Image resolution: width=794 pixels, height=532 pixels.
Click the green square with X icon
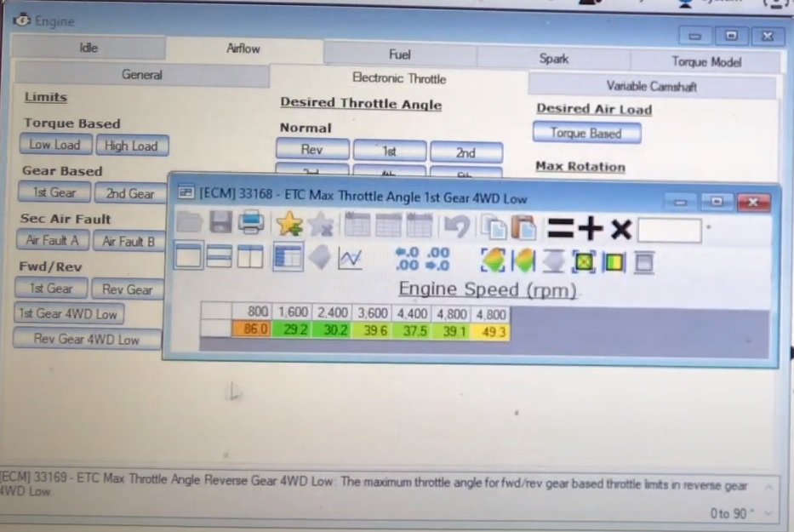coord(583,262)
